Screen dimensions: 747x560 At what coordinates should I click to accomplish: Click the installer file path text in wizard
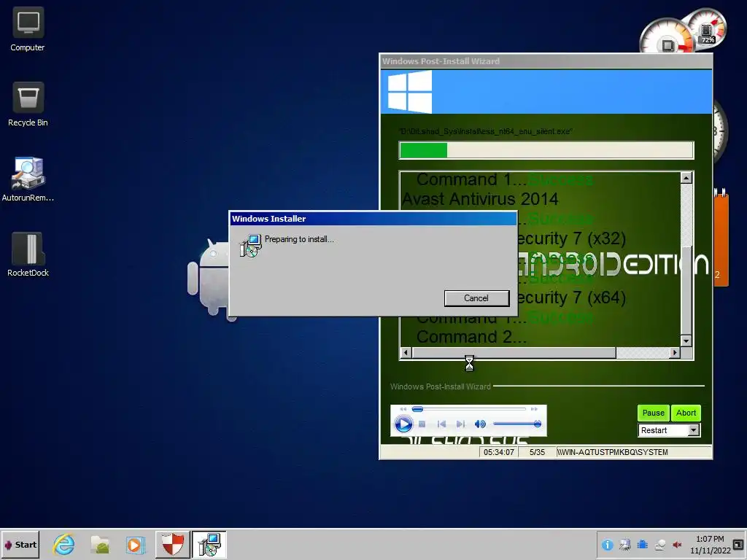(x=485, y=131)
